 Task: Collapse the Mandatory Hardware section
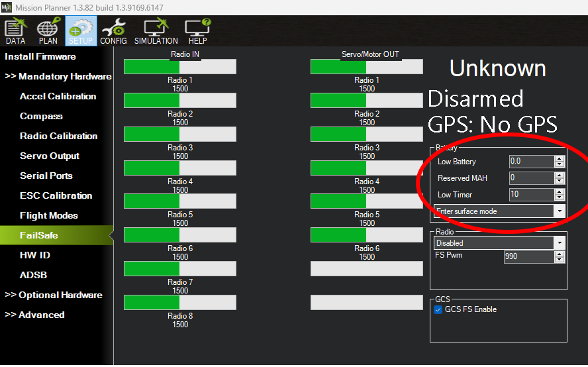point(58,76)
